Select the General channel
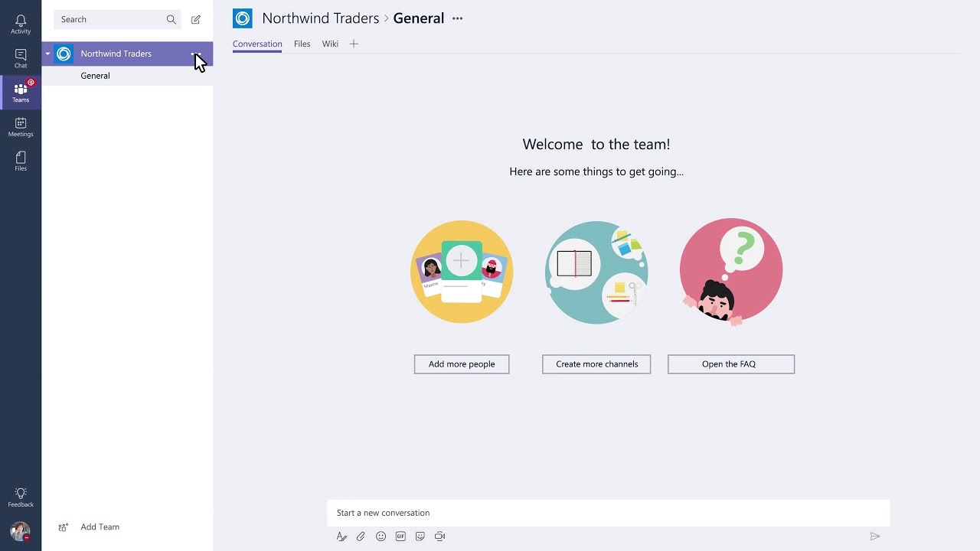Image resolution: width=980 pixels, height=551 pixels. click(127, 76)
